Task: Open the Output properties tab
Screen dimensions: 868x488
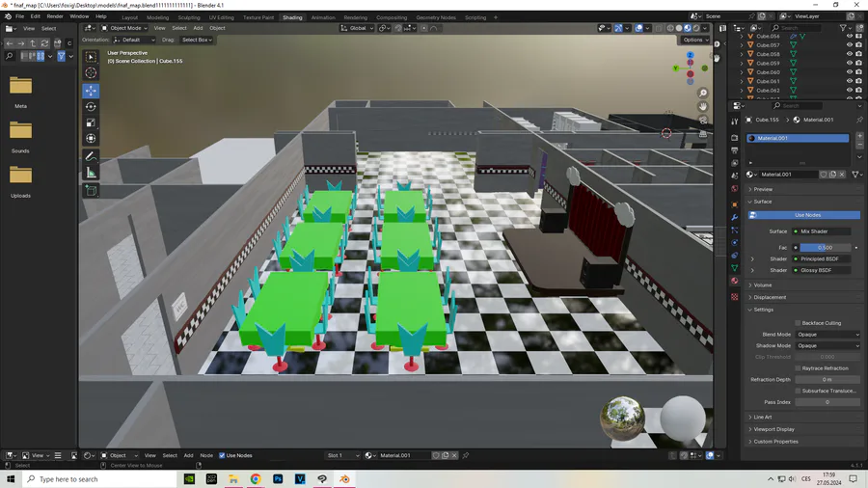Action: point(735,149)
